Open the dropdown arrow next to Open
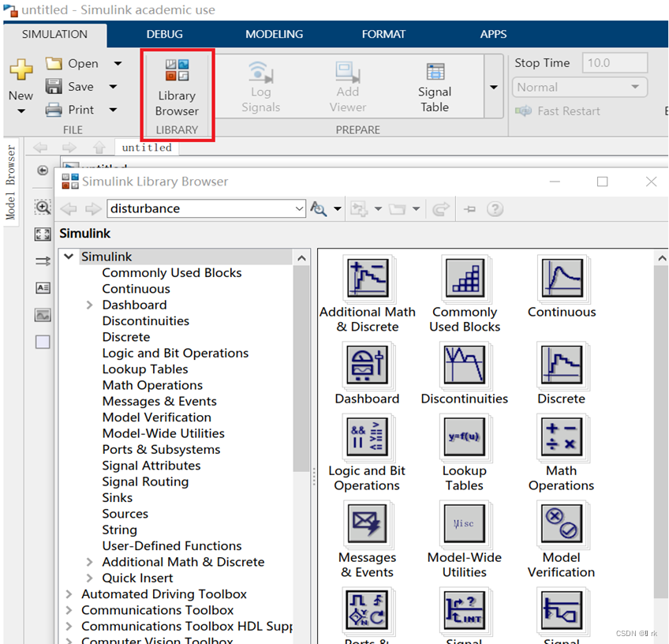669x644 pixels. coord(118,64)
